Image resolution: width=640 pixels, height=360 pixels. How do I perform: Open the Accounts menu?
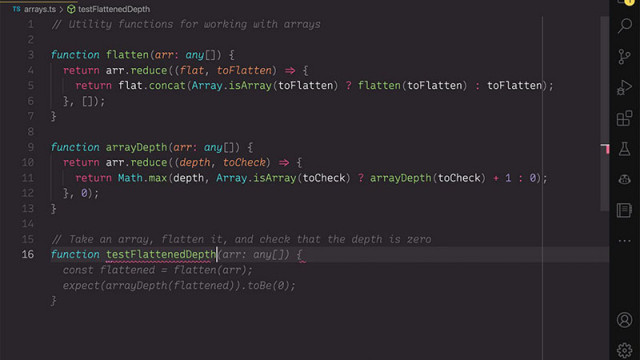(624, 320)
